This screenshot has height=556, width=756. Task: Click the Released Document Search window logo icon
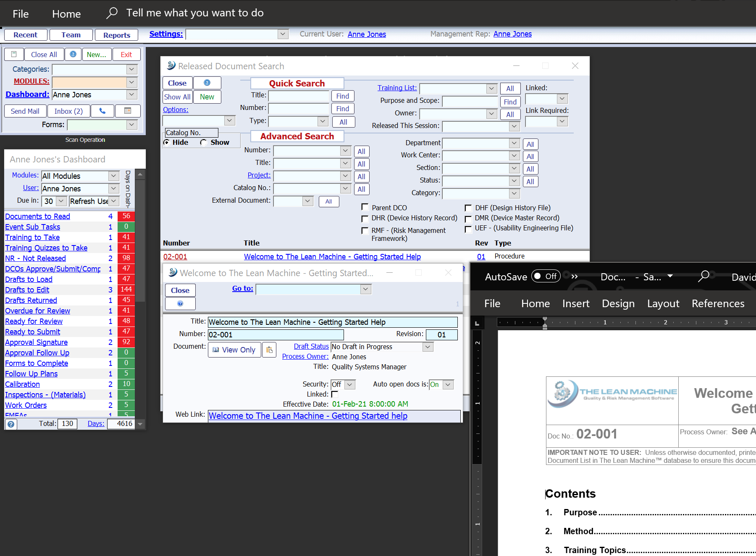(171, 65)
